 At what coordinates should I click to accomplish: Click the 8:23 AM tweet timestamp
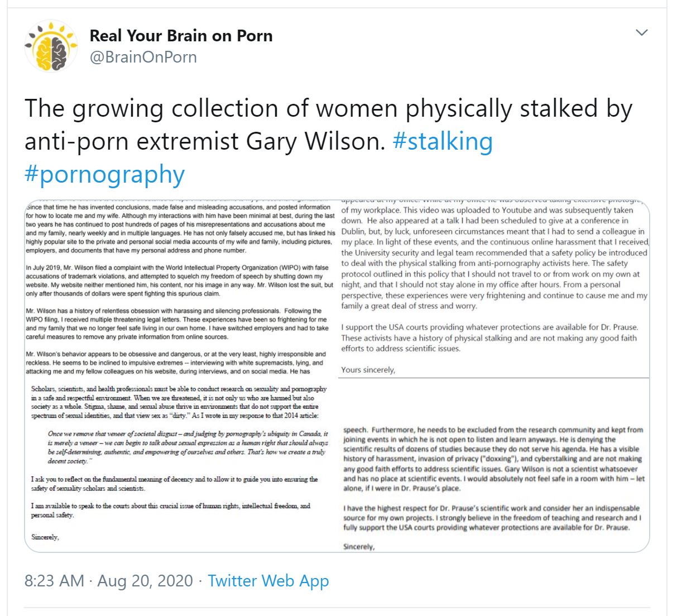54,581
